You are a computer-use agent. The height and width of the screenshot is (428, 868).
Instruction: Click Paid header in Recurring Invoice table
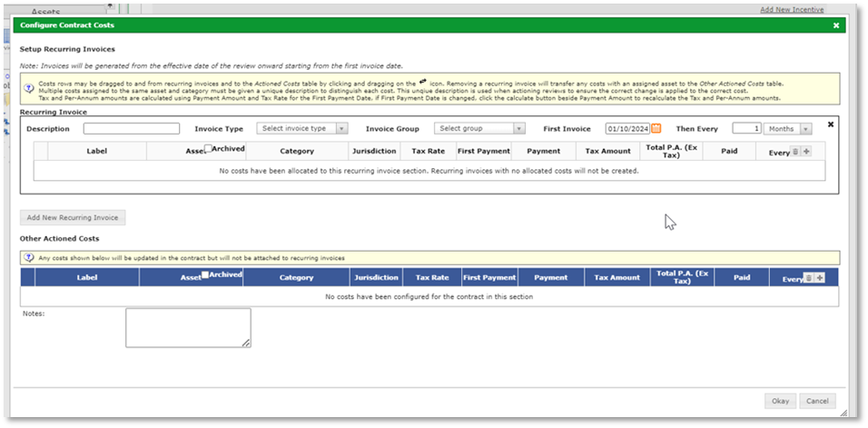[729, 151]
